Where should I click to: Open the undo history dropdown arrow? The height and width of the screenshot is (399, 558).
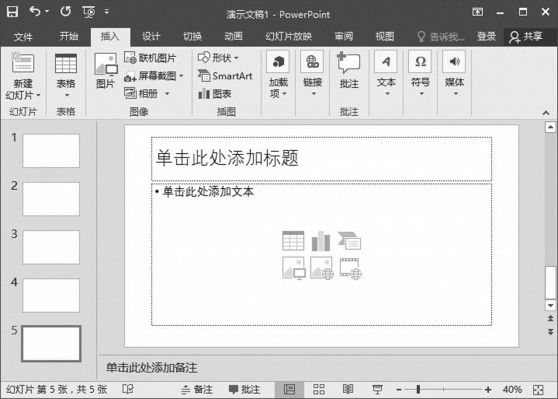(47, 12)
